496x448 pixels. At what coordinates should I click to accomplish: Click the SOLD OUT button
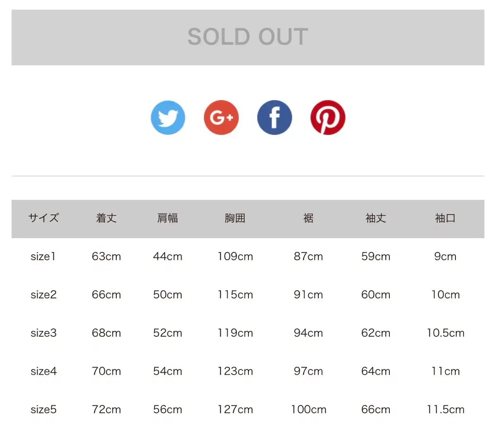[x=248, y=37]
